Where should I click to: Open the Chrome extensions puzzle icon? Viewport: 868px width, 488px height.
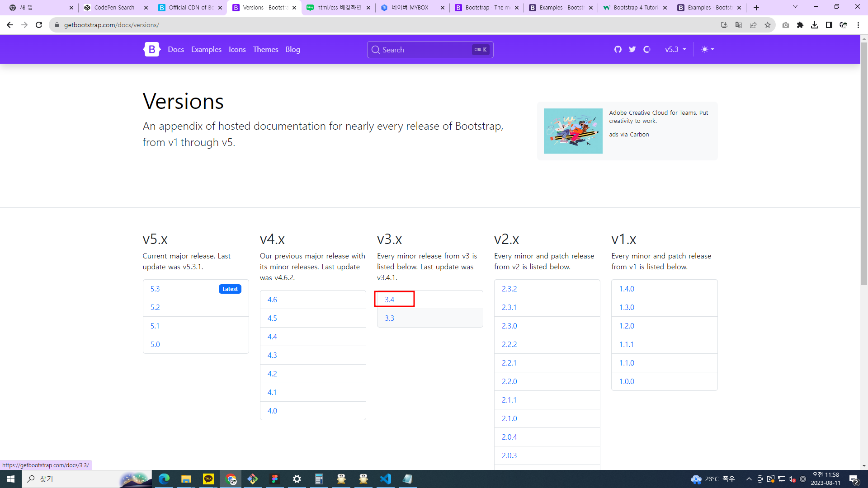point(800,25)
